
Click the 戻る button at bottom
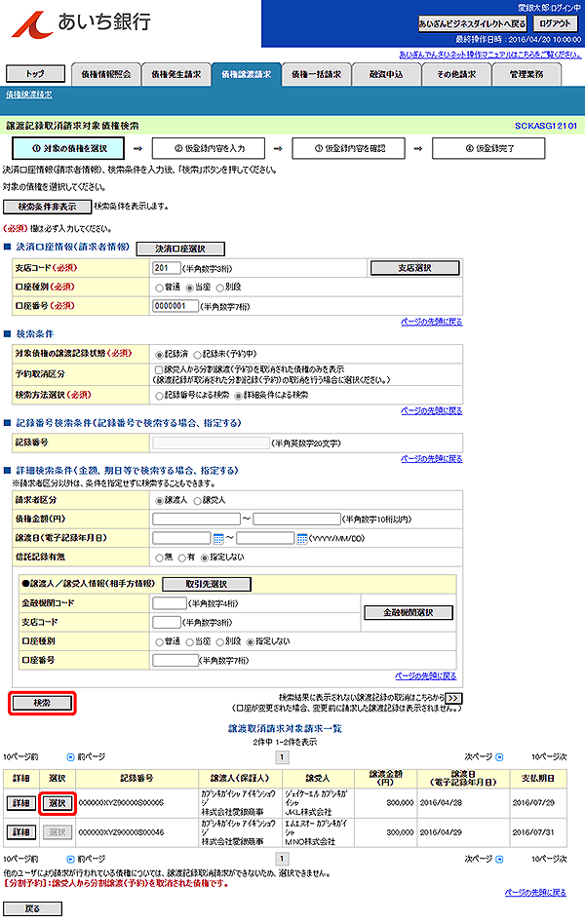[32, 908]
